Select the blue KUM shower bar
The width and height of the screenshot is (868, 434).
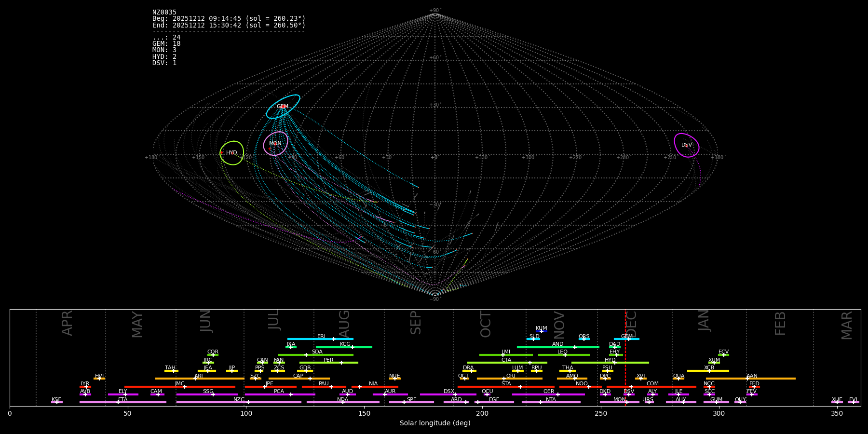[x=542, y=331]
